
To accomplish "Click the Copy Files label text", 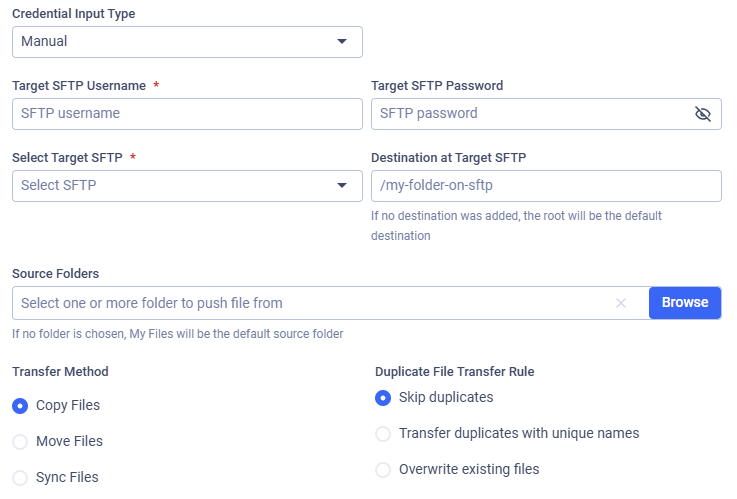I will pyautogui.click(x=68, y=406).
